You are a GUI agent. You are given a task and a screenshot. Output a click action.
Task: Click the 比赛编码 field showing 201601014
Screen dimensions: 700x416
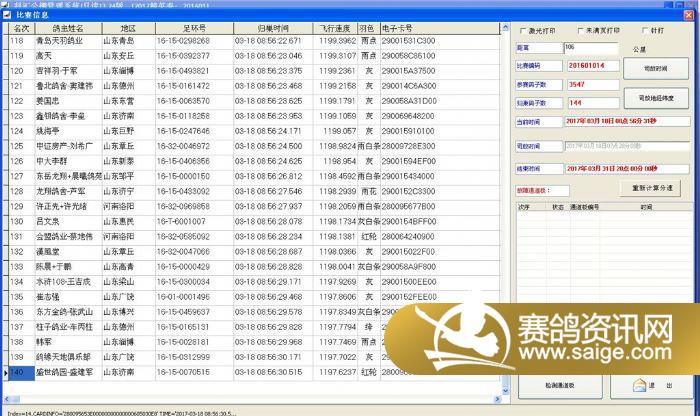[x=591, y=65]
